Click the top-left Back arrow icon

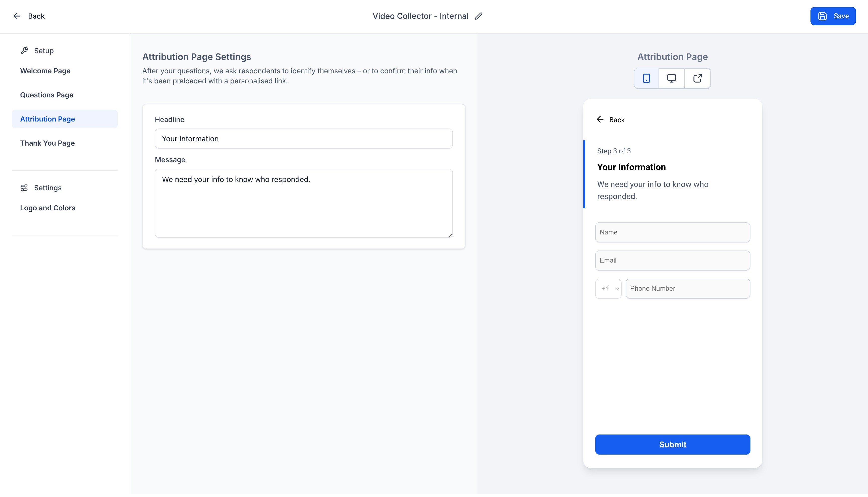(x=17, y=16)
